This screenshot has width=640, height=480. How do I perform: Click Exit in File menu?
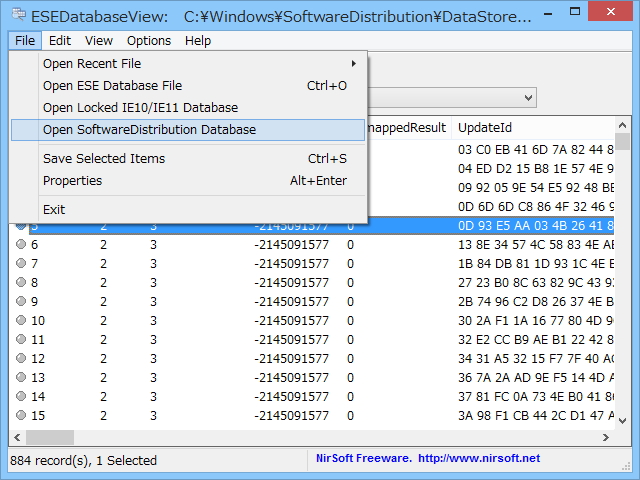click(x=188, y=209)
